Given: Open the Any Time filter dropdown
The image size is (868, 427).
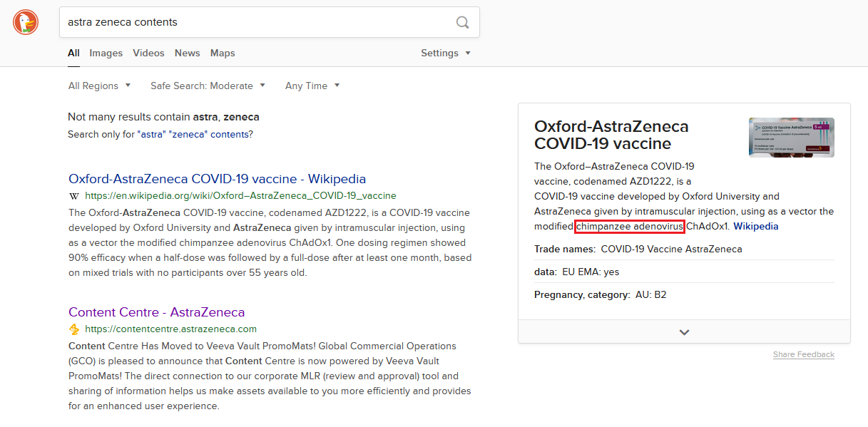Looking at the screenshot, I should point(312,86).
